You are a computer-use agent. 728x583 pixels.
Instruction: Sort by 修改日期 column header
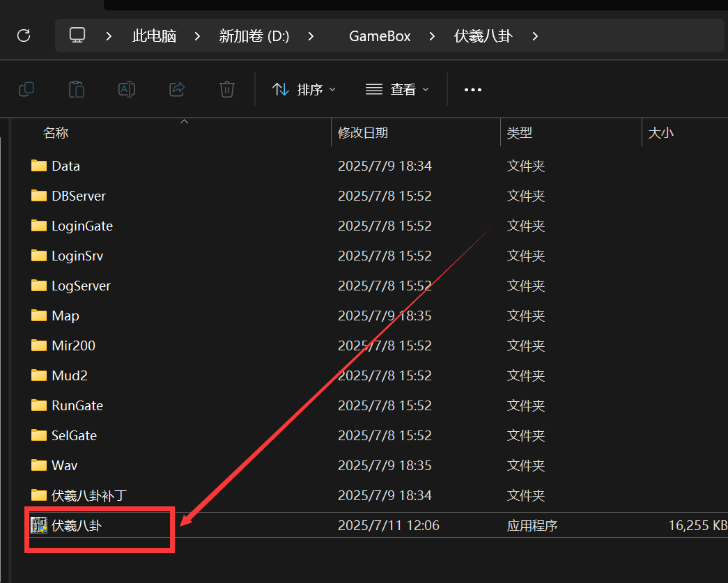coord(363,133)
